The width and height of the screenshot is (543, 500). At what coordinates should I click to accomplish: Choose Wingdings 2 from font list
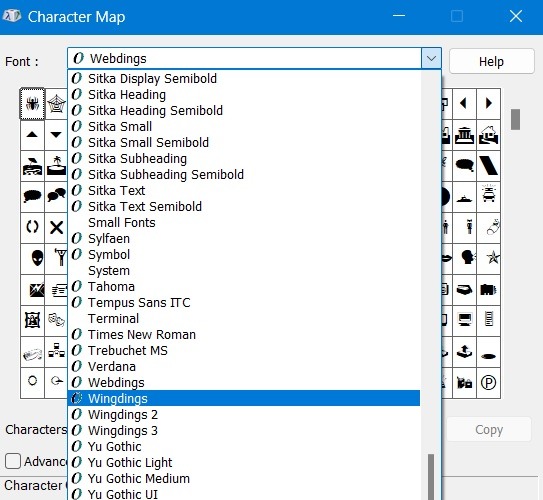[x=244, y=414]
